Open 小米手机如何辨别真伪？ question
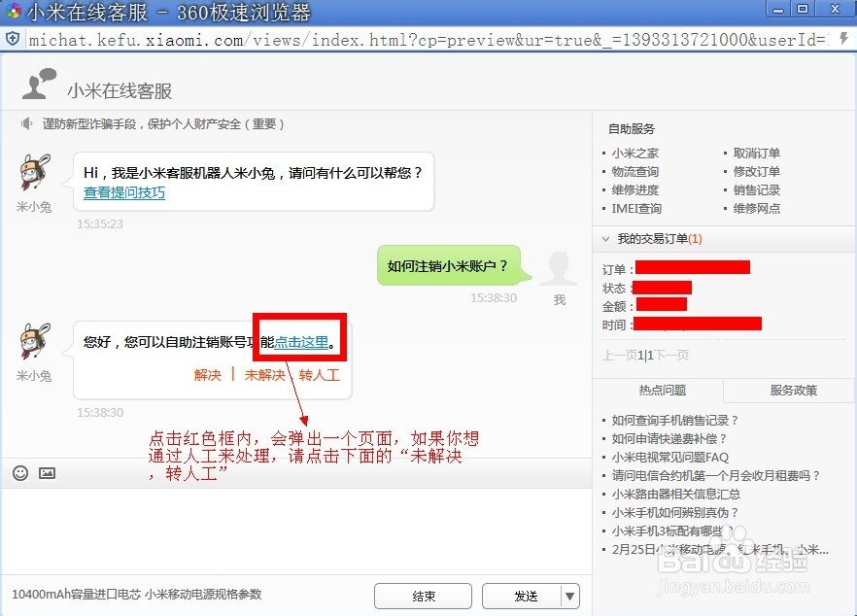 (x=675, y=513)
